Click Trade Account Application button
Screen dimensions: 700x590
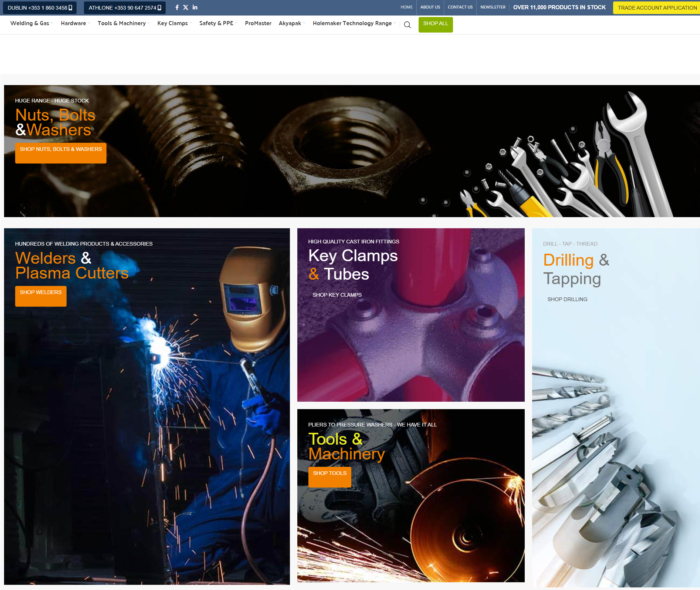click(657, 8)
